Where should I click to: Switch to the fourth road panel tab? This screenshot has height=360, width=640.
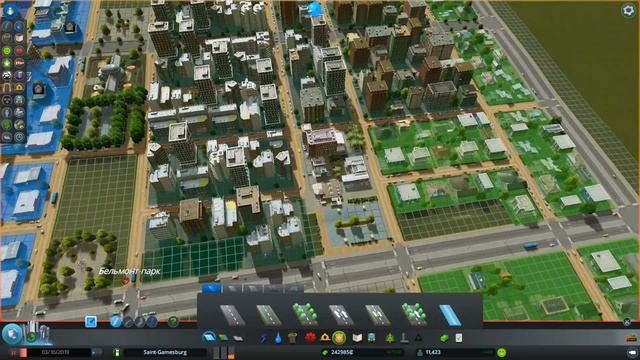(273, 289)
